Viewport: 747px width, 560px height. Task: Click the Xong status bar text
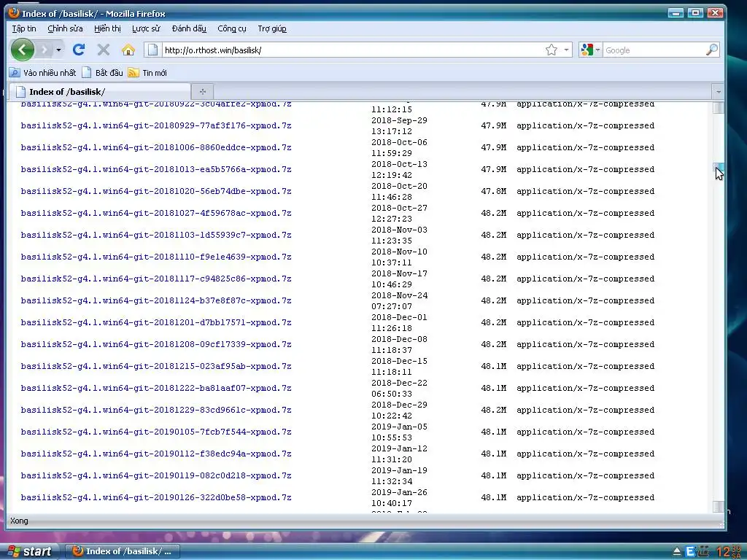19,521
